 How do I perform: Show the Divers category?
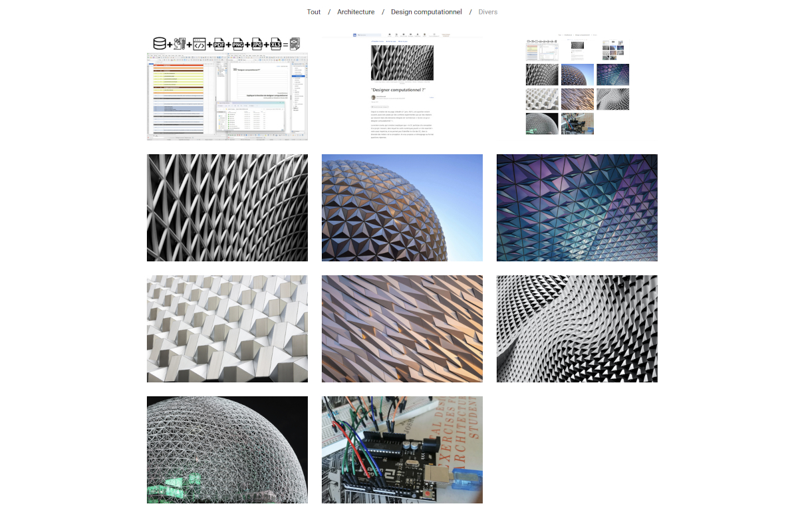pos(487,12)
